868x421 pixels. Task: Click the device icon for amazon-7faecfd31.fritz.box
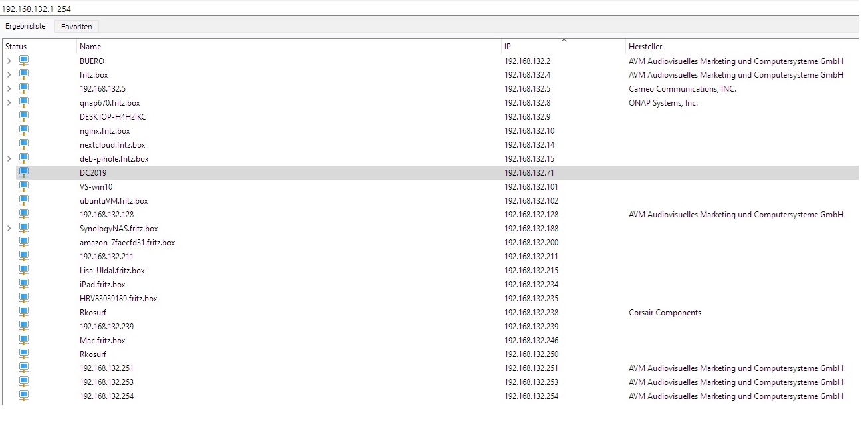[x=24, y=242]
